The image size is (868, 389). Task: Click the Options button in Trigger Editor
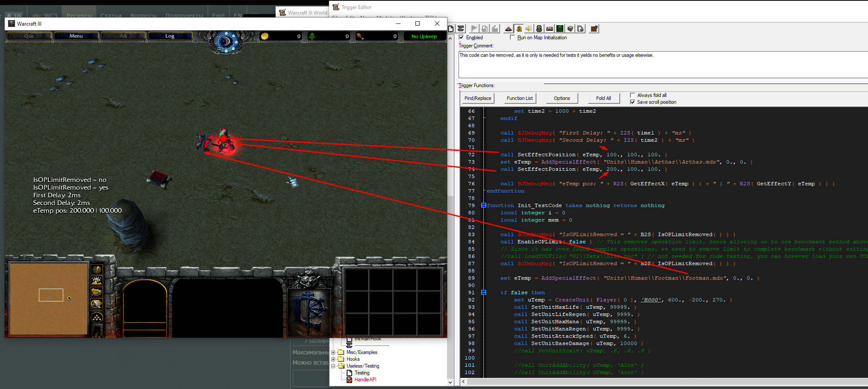click(x=562, y=98)
